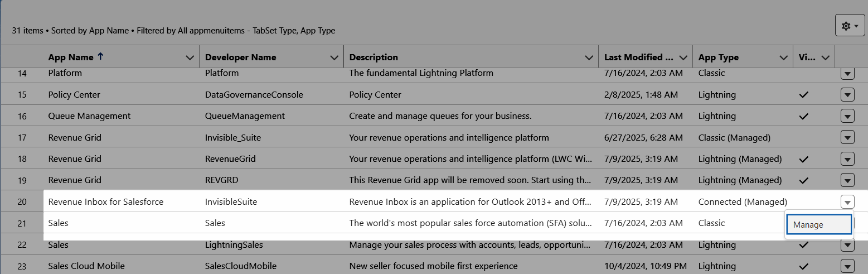Click the Classic (Managed) app type cell
This screenshot has height=274, width=868.
click(734, 137)
